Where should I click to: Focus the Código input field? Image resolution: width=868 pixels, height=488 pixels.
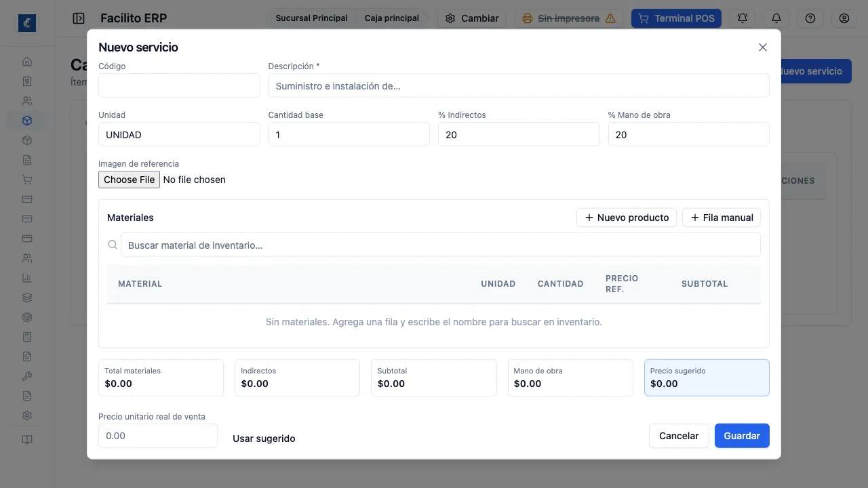coord(179,85)
